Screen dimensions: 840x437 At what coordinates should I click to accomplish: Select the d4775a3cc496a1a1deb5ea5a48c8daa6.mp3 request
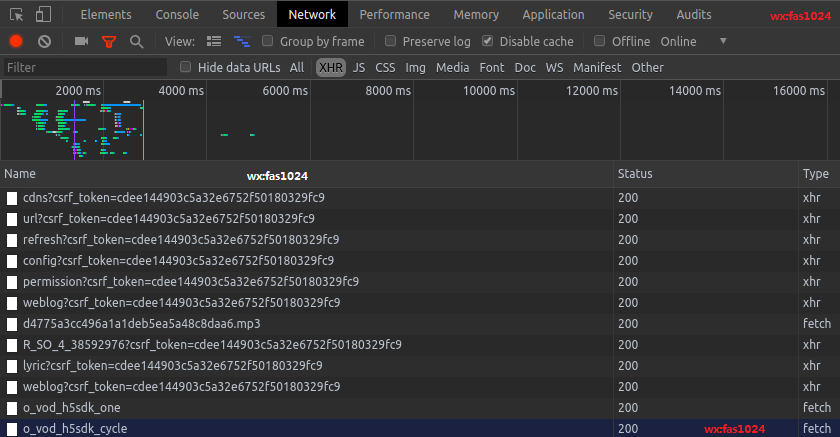[420, 324]
